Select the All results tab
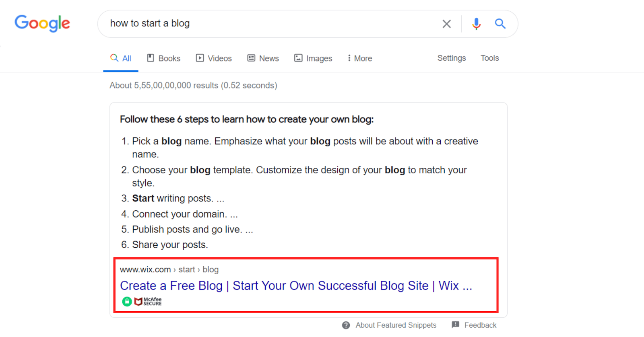Screen dimensions: 644x337 [x=121, y=58]
